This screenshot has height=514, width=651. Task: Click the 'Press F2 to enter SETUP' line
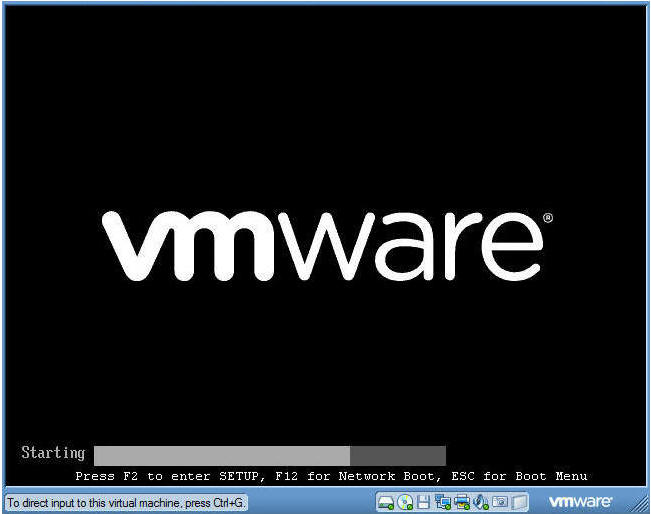point(331,476)
